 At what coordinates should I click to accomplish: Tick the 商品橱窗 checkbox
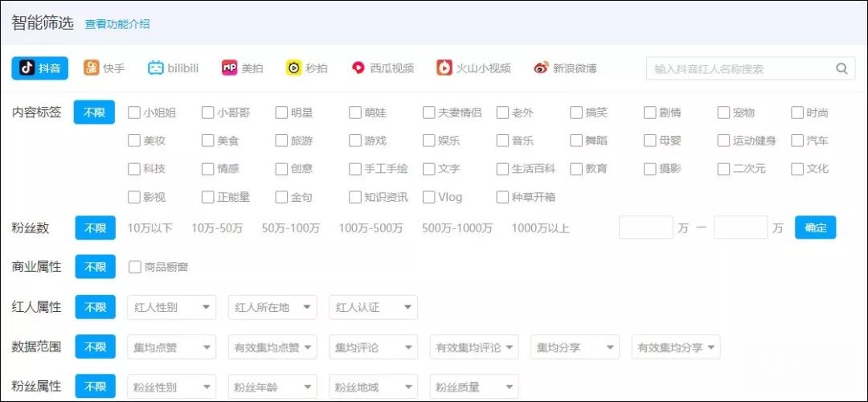pyautogui.click(x=134, y=267)
